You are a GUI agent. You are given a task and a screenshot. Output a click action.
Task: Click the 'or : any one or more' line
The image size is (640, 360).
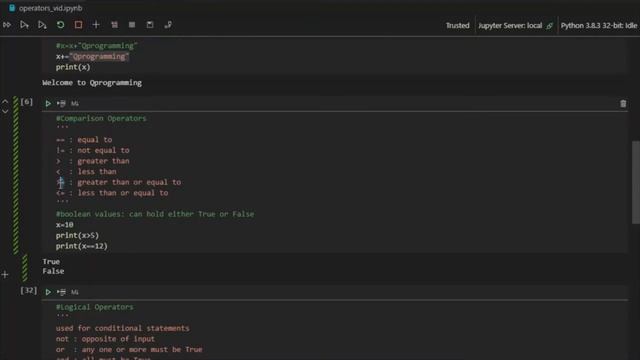[129, 349]
